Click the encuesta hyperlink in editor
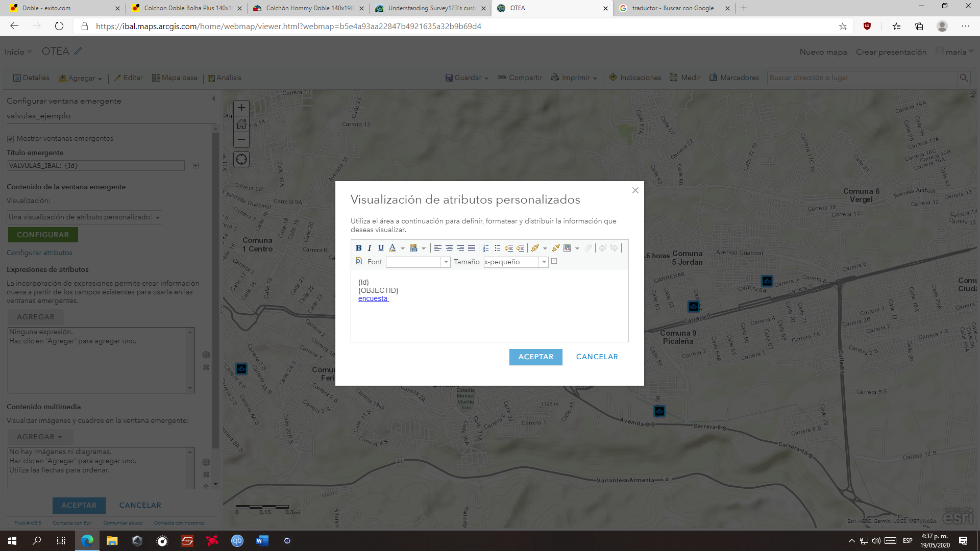This screenshot has height=551, width=980. point(373,298)
